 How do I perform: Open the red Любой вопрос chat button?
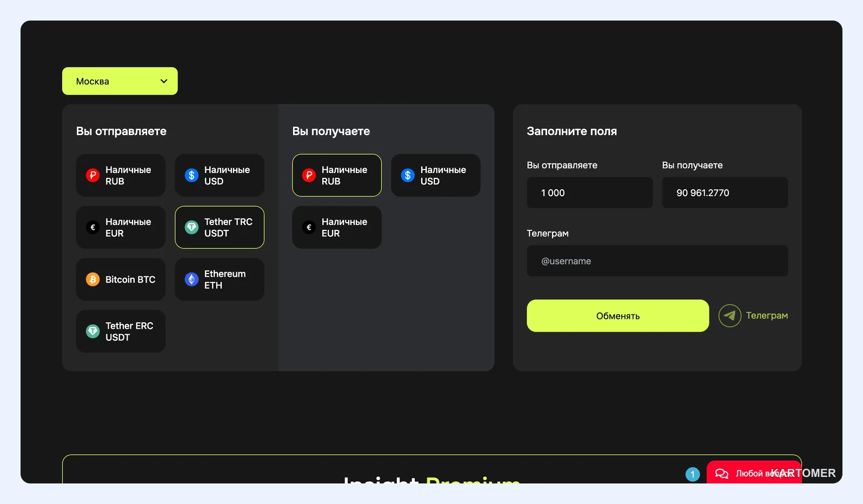pyautogui.click(x=754, y=473)
